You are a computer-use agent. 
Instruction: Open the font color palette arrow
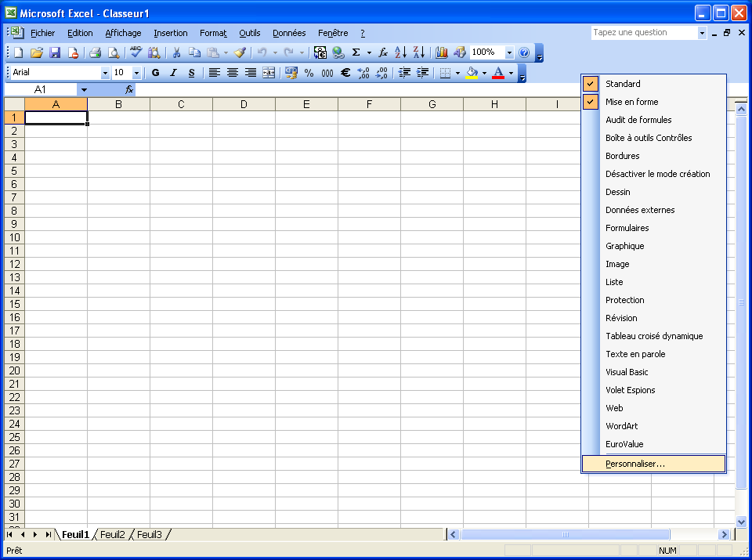click(512, 73)
